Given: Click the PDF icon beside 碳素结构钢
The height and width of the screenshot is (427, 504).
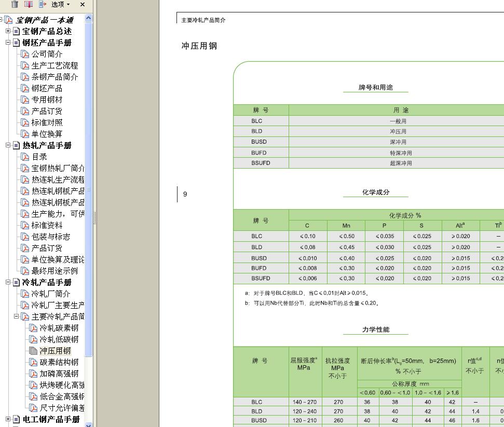Looking at the screenshot, I should (33, 362).
